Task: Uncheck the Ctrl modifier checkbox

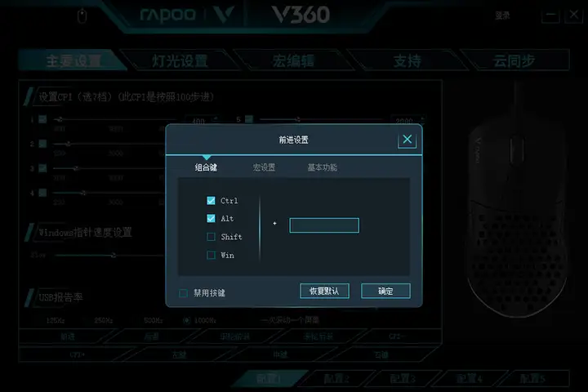Action: point(212,201)
